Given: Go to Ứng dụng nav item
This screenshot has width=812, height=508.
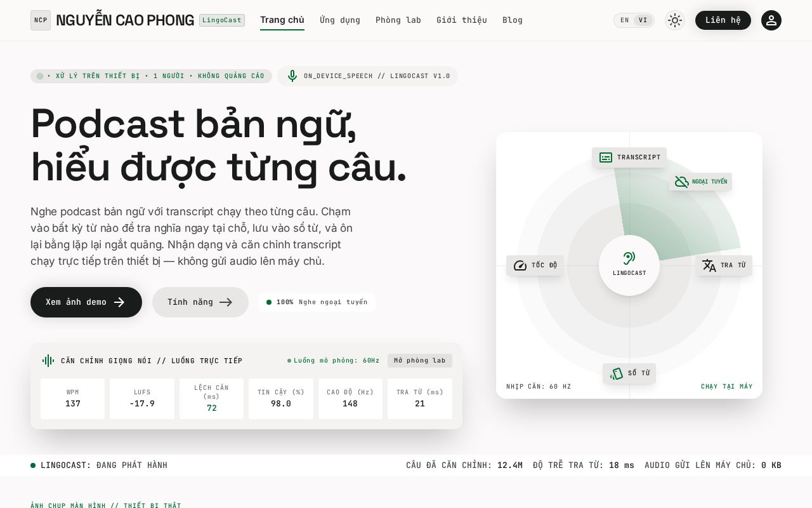Looking at the screenshot, I should point(340,20).
